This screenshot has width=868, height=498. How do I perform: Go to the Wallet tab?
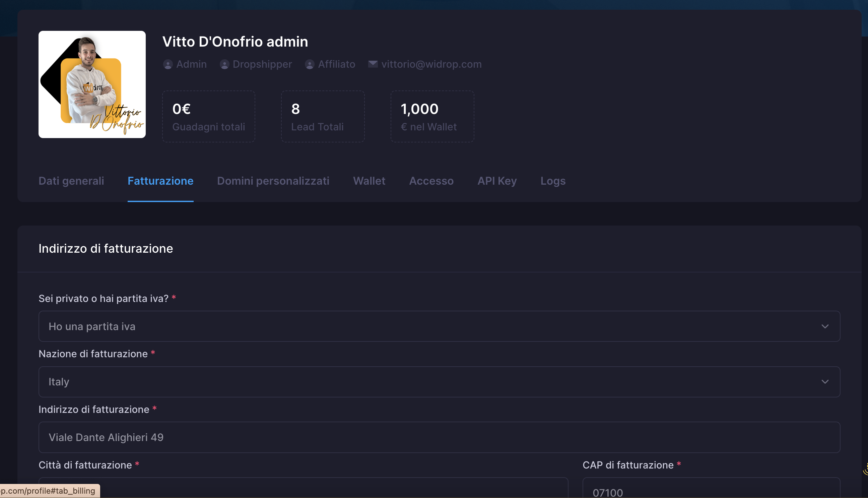click(369, 181)
